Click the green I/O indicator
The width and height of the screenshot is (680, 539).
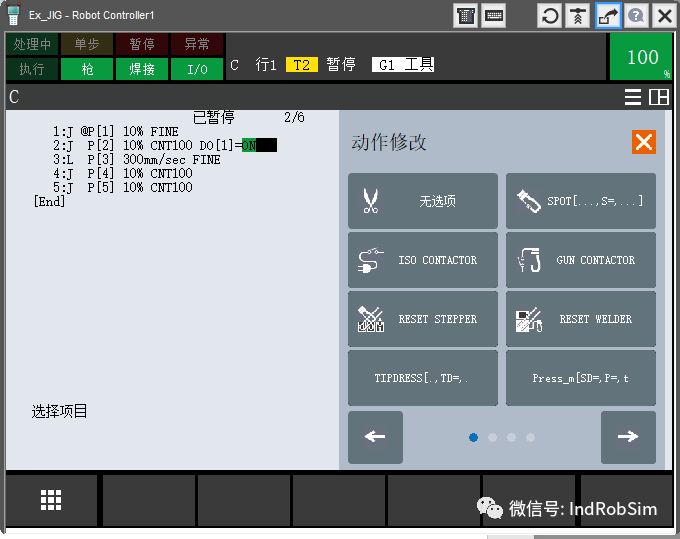tap(197, 69)
